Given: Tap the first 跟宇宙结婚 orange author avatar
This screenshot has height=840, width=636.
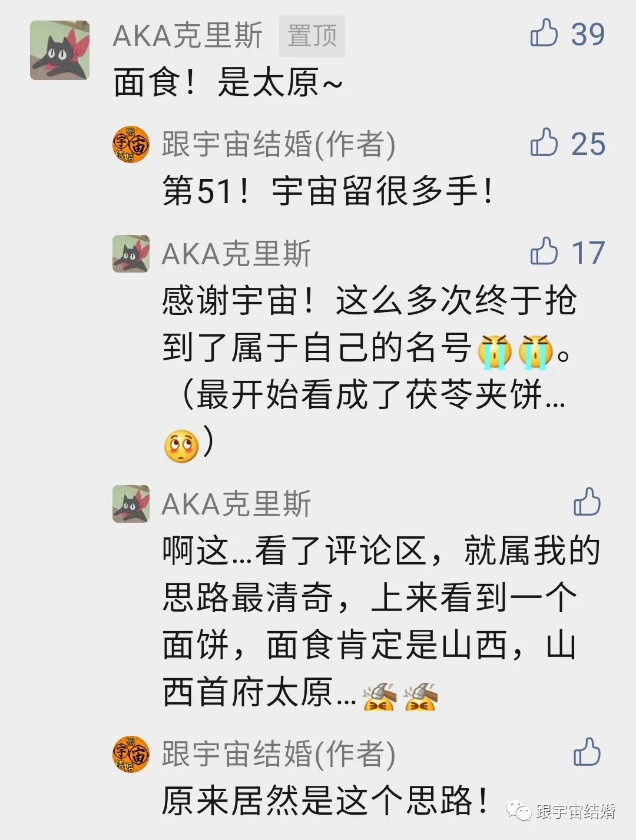Looking at the screenshot, I should click(x=131, y=144).
